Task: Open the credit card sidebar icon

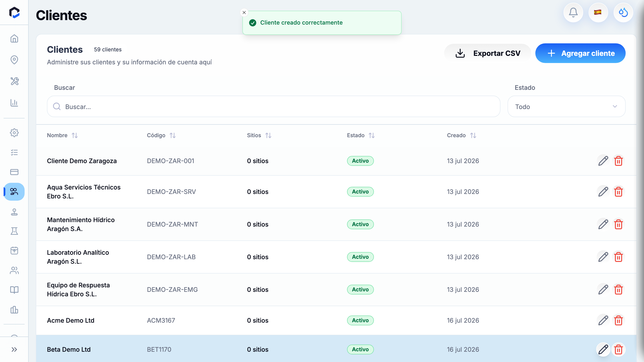Action: (14, 172)
